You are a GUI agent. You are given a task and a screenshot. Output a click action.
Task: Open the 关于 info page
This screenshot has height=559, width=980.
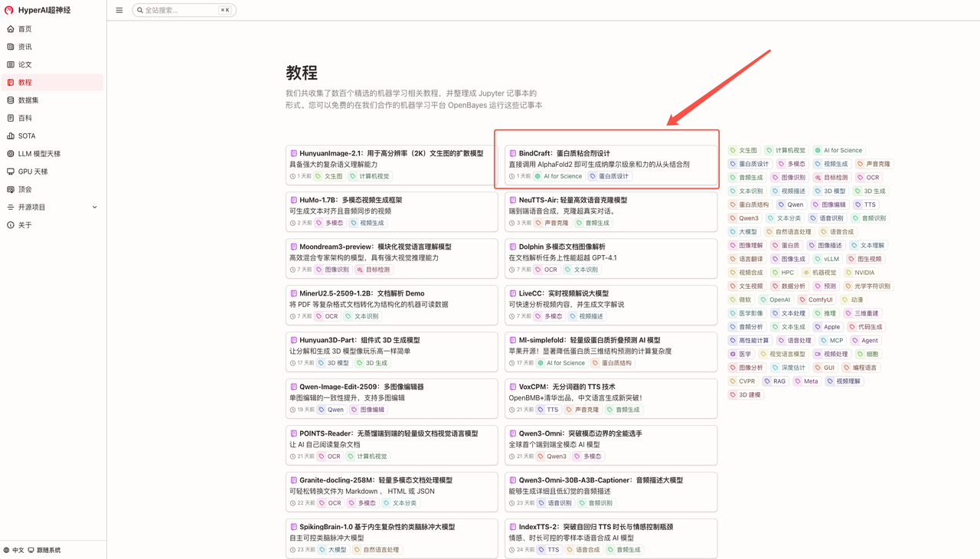click(x=25, y=225)
